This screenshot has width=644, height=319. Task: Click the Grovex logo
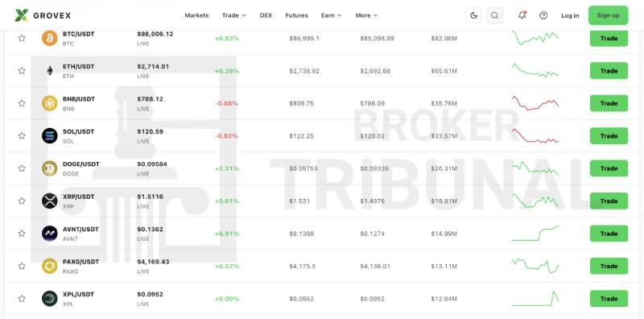43,15
